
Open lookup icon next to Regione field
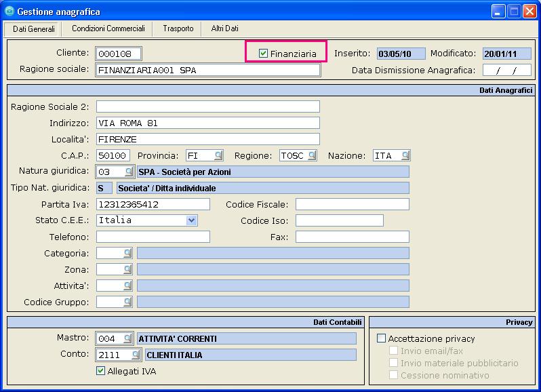pyautogui.click(x=311, y=155)
